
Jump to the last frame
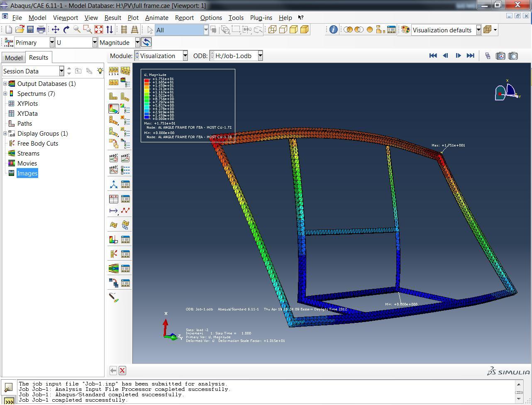click(x=470, y=56)
